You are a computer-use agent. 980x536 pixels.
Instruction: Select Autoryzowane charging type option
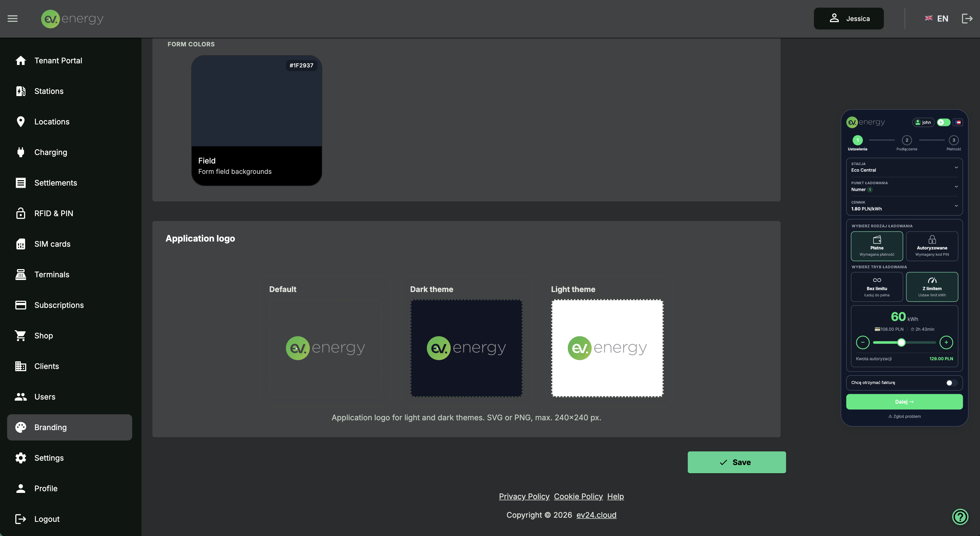pyautogui.click(x=932, y=246)
